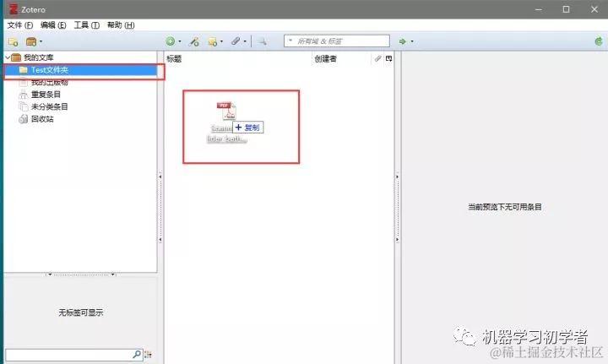Open the tag selector actions colored icon
Screen dimensions: 608x364
tap(148, 355)
